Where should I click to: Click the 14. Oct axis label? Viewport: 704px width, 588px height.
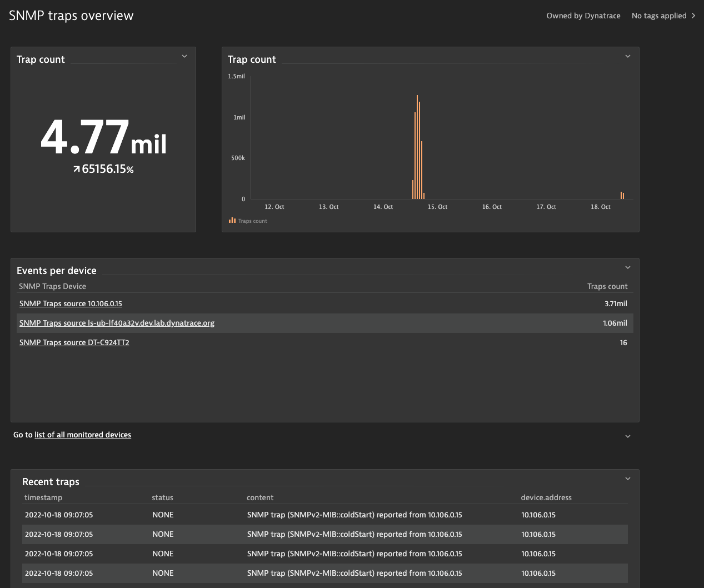point(383,207)
